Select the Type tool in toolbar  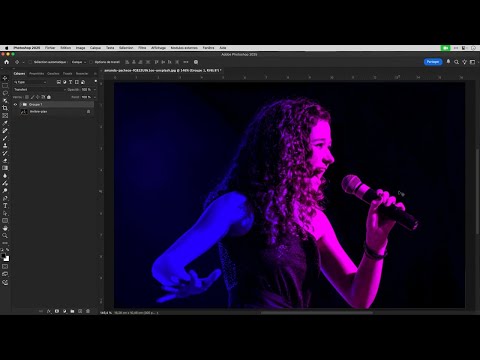pos(5,206)
